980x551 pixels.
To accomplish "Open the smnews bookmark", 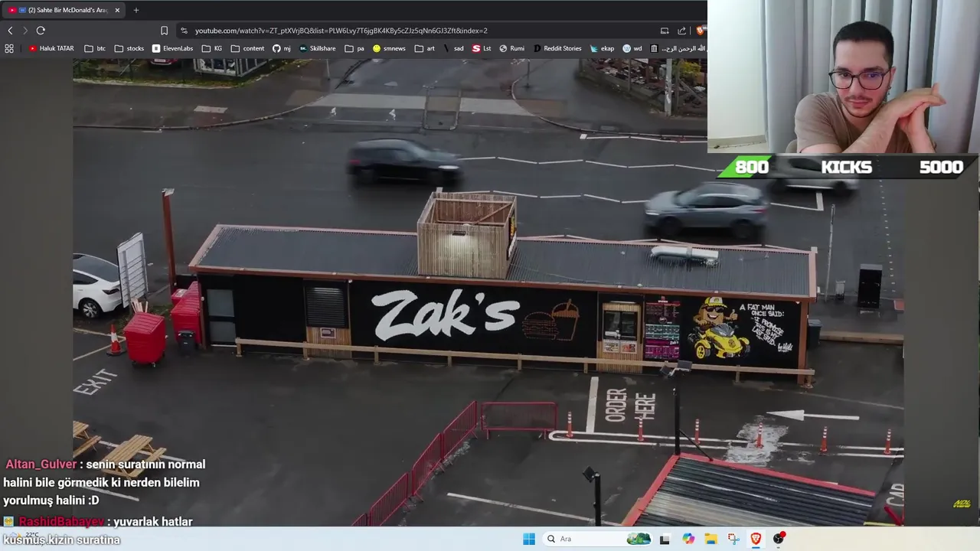I will click(389, 48).
